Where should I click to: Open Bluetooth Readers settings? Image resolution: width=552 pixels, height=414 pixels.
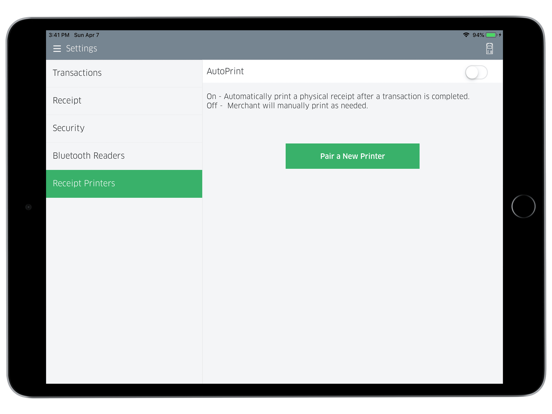[x=124, y=156]
